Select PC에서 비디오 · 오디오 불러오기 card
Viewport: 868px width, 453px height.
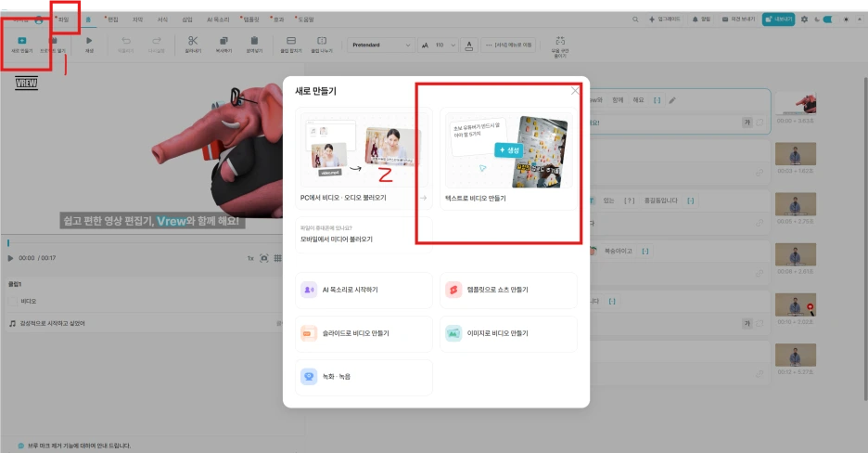(x=364, y=157)
